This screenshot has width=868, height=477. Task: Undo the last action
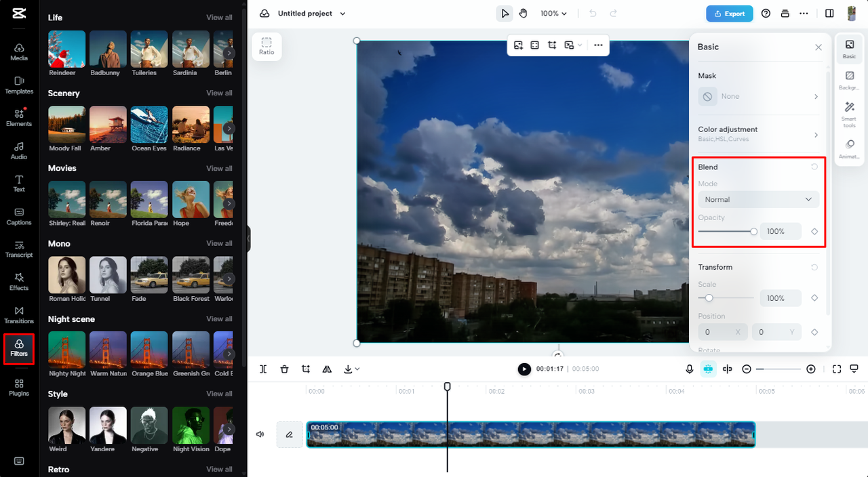pos(593,14)
